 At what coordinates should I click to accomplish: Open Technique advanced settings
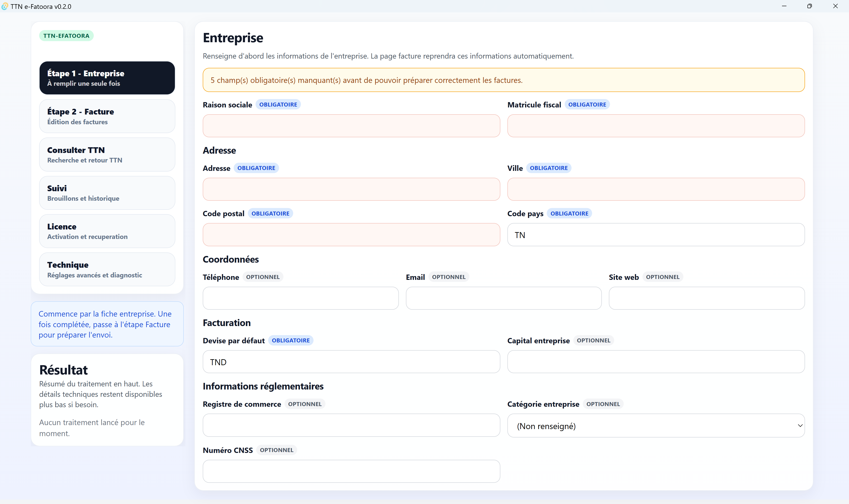[107, 269]
